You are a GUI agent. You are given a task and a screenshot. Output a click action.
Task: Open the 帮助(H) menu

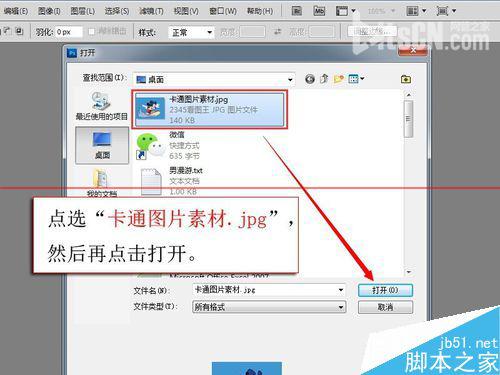point(260,11)
